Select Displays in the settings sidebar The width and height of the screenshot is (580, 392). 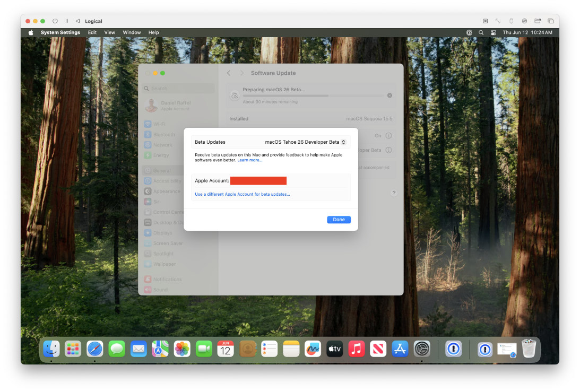[x=163, y=233]
